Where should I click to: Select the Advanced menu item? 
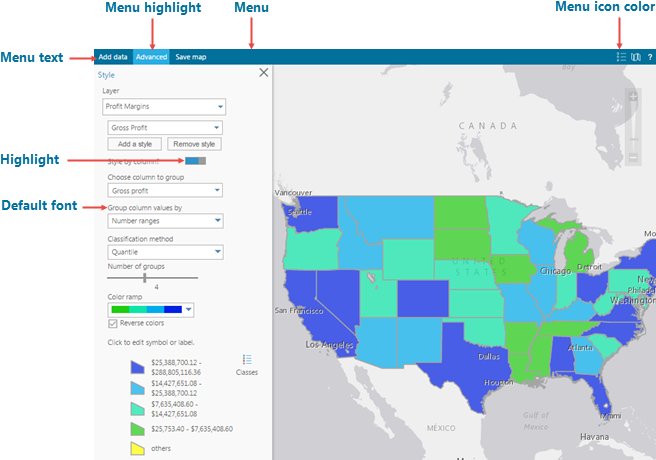click(x=151, y=57)
